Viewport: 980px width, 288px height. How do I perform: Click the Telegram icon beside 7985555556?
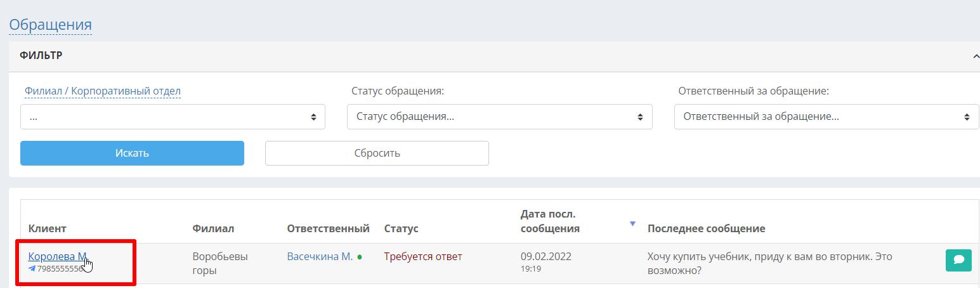tap(32, 268)
